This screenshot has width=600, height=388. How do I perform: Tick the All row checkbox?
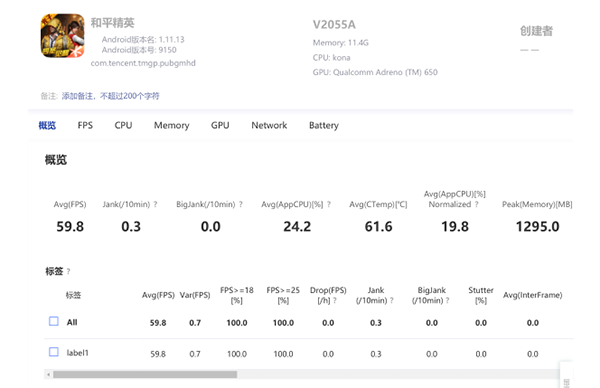[54, 321]
